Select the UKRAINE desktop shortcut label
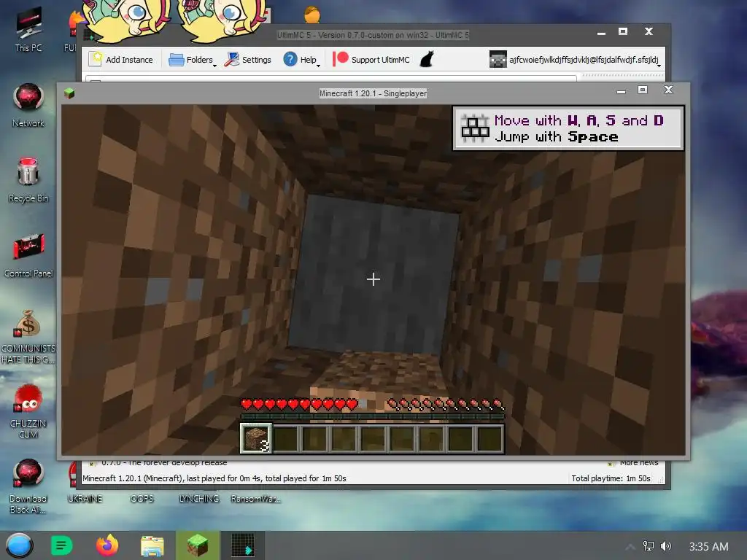Viewport: 747px width, 560px height. [85, 499]
